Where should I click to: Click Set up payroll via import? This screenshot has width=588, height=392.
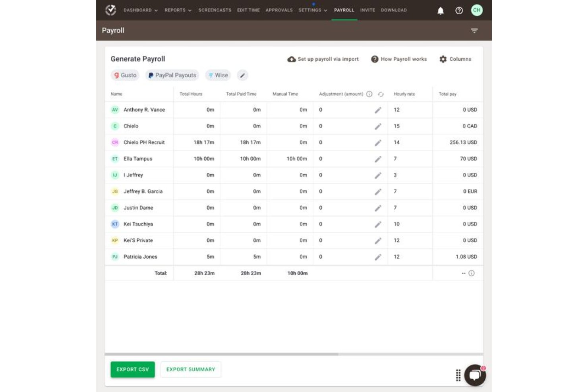click(323, 59)
